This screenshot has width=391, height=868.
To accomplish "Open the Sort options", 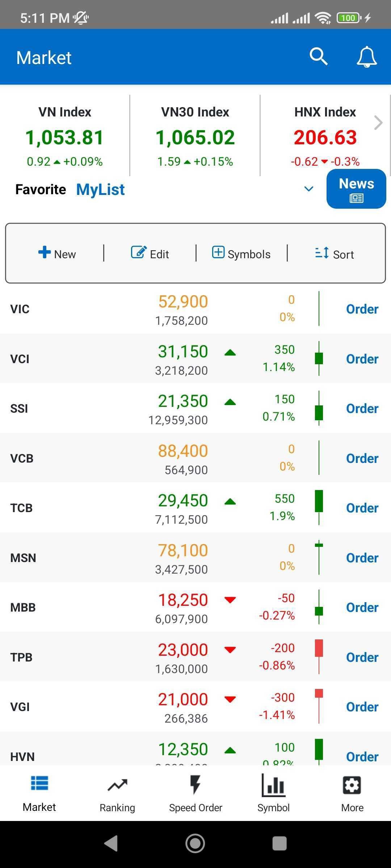I will [x=335, y=254].
